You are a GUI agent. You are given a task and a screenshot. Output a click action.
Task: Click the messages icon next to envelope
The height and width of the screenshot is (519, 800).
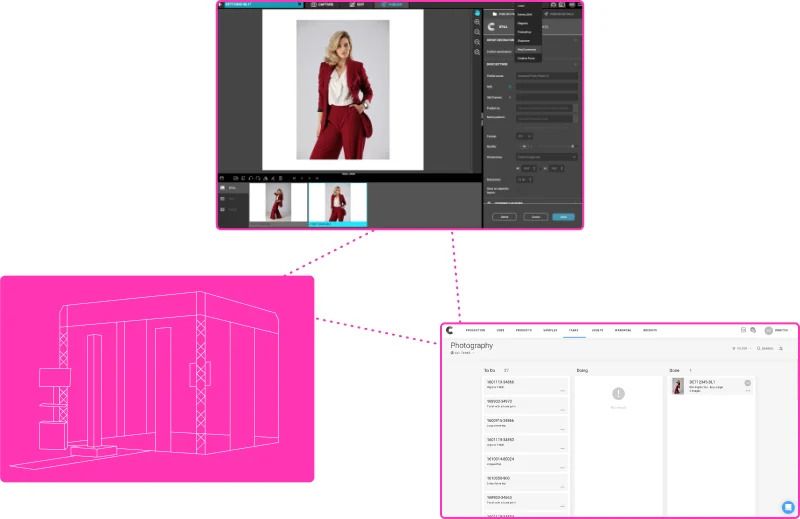[753, 330]
